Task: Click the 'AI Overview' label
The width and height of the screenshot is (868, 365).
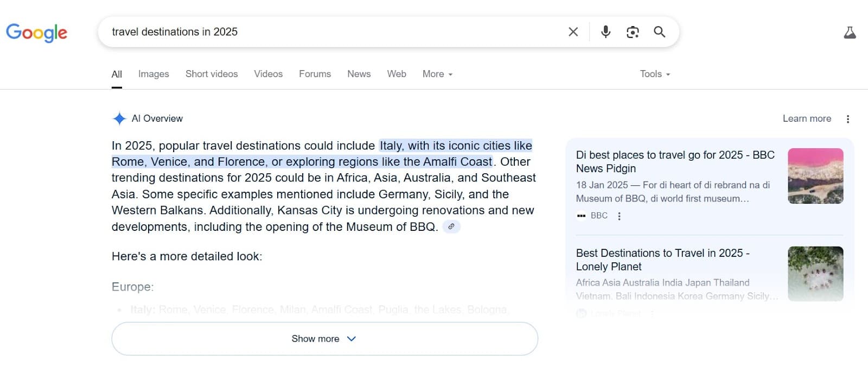Action: [157, 118]
